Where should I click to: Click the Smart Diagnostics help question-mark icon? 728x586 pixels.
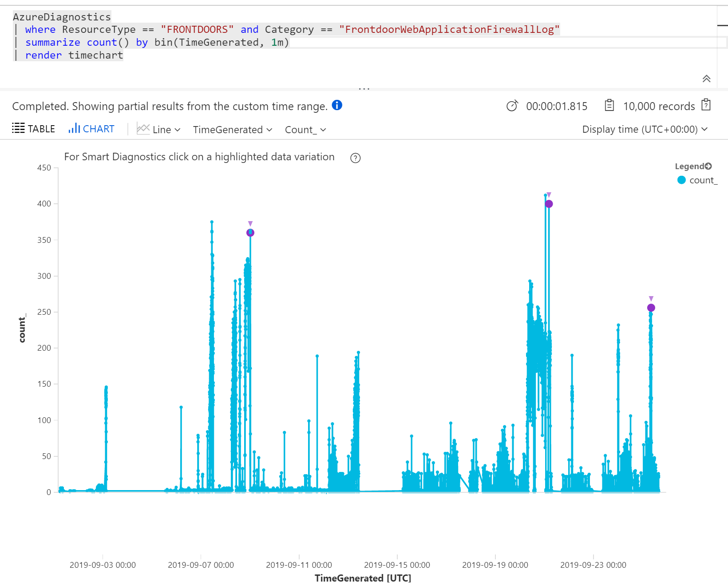point(355,158)
